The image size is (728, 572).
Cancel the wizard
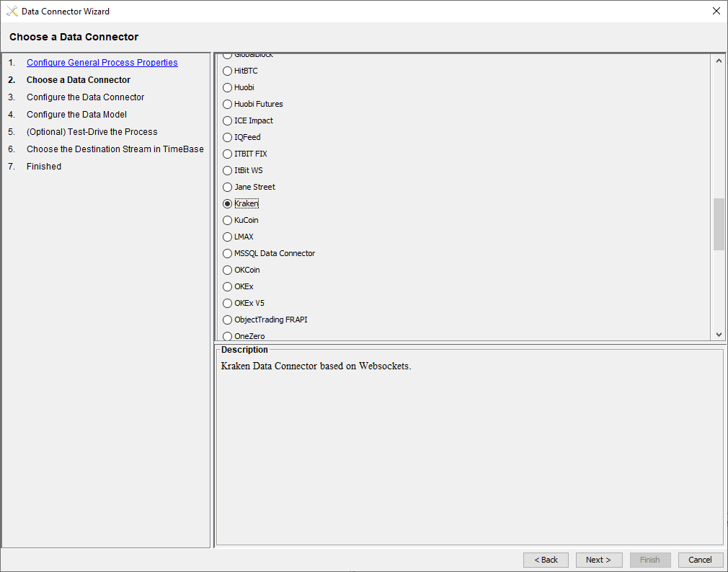(700, 560)
